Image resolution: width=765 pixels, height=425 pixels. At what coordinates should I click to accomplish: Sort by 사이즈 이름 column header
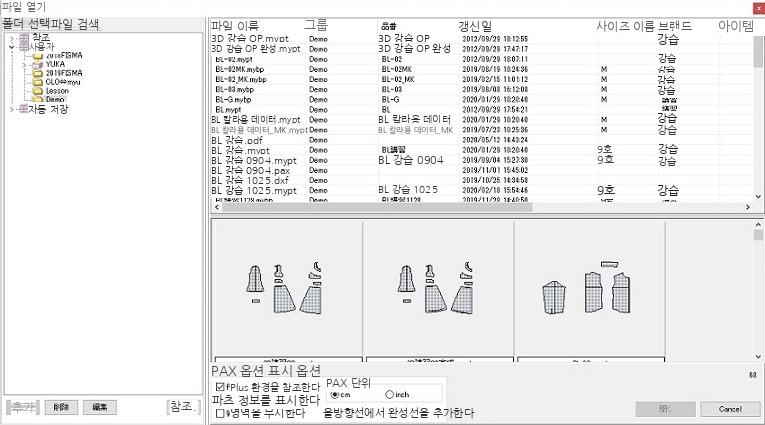625,26
